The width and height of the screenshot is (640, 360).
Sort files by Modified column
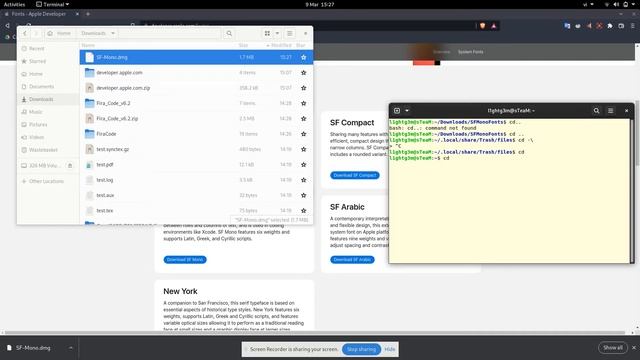point(281,45)
